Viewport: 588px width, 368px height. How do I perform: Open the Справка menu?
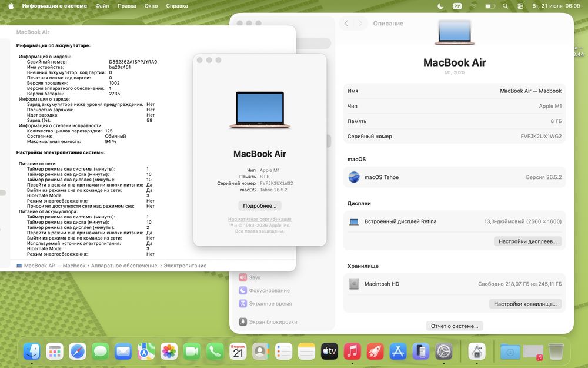point(176,6)
